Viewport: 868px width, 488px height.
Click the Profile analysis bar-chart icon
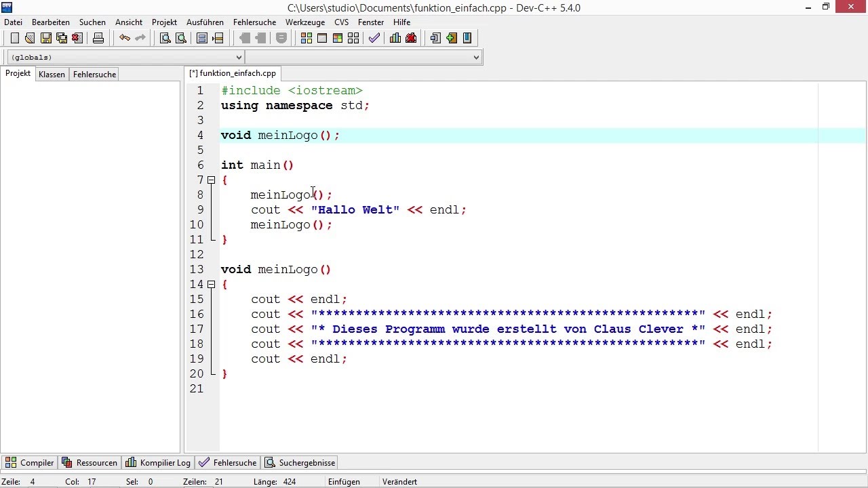(x=395, y=38)
